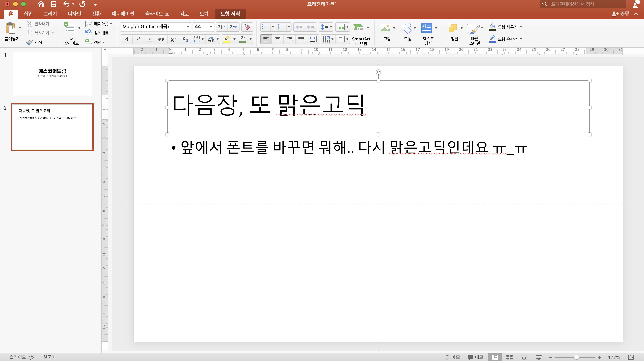Expand the font size 44 dropdown
The width and height of the screenshot is (644, 361).
[211, 27]
